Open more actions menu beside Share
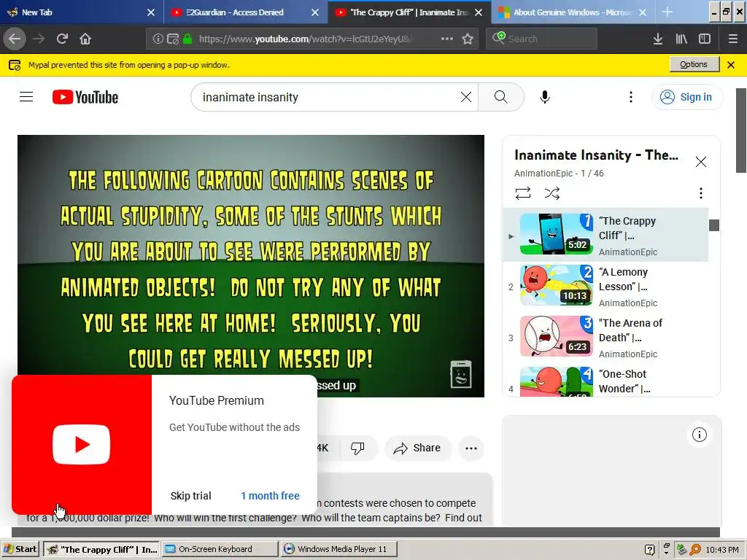The image size is (747, 560). coord(471,448)
